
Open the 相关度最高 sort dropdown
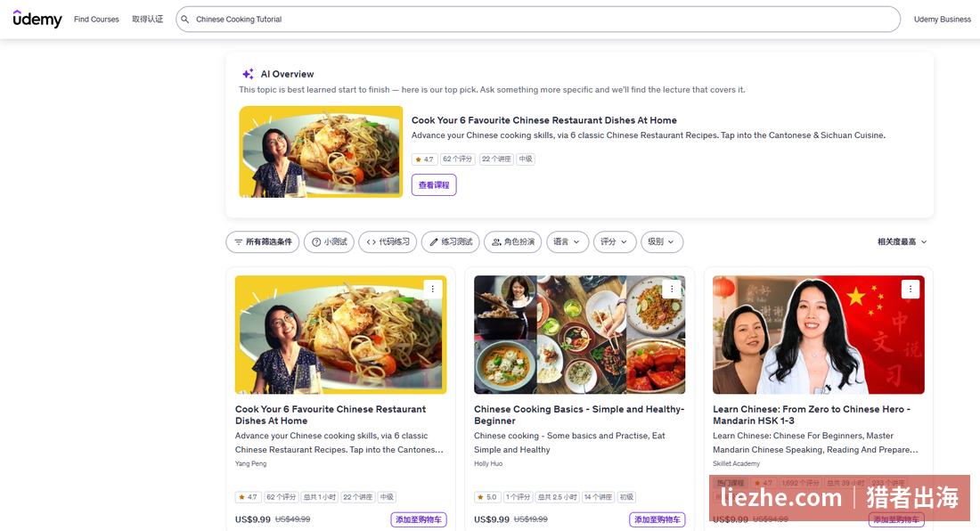coord(902,241)
